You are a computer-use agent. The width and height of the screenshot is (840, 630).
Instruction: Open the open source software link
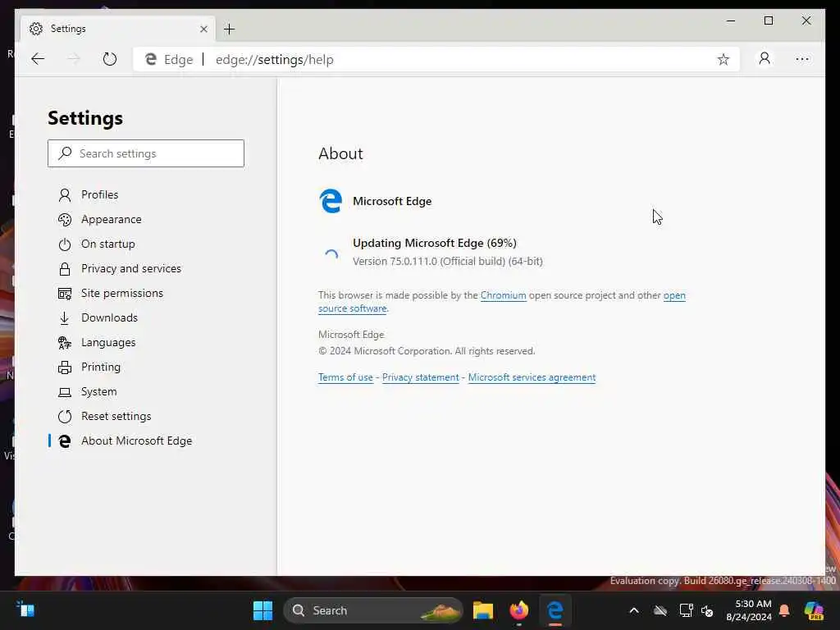(352, 308)
